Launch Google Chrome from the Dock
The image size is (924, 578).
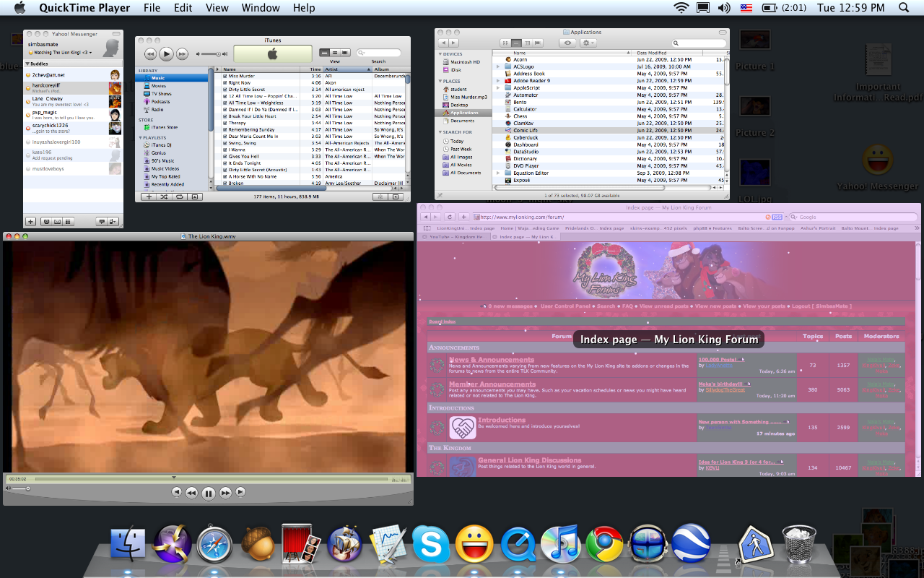pyautogui.click(x=604, y=545)
